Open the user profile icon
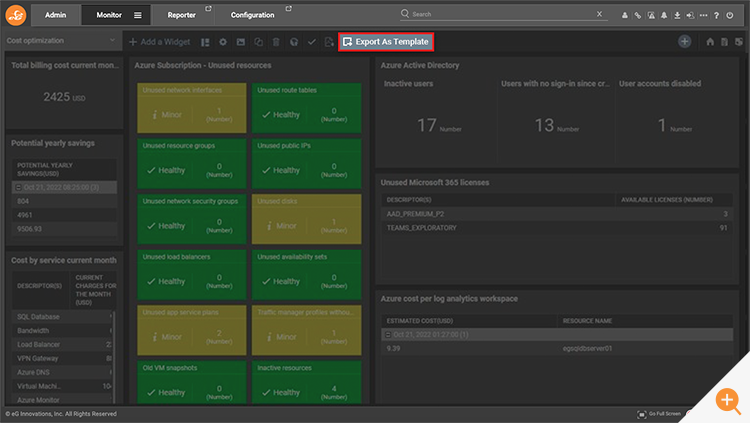This screenshot has height=423, width=750. pos(625,15)
